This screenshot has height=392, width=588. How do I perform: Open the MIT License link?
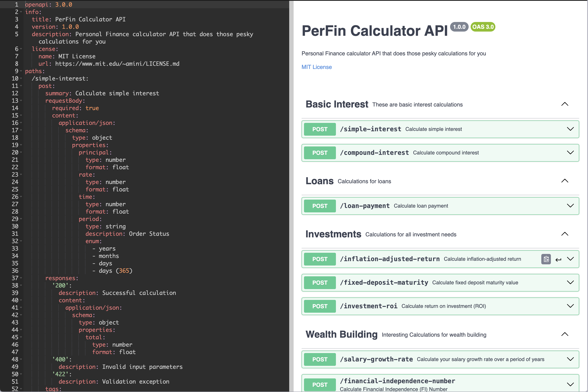click(x=316, y=67)
